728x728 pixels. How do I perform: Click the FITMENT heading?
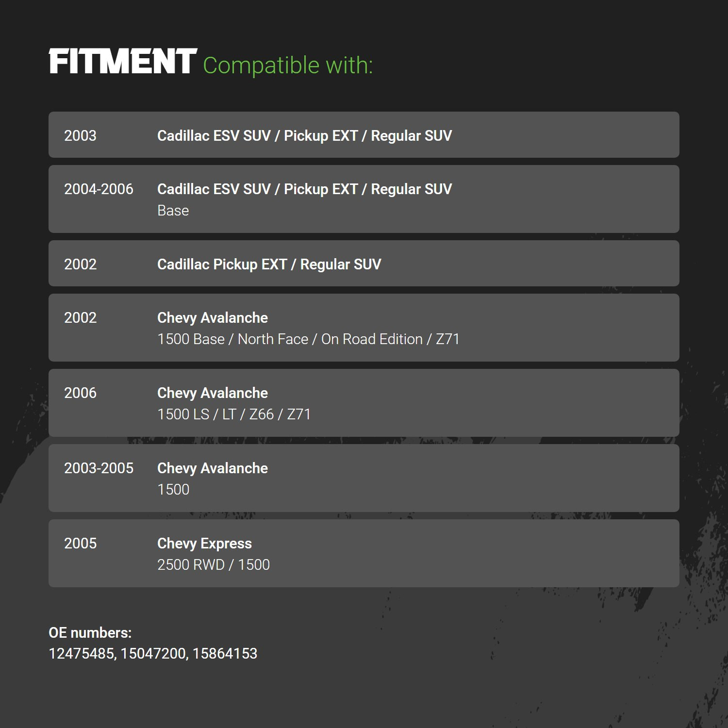pos(123,62)
